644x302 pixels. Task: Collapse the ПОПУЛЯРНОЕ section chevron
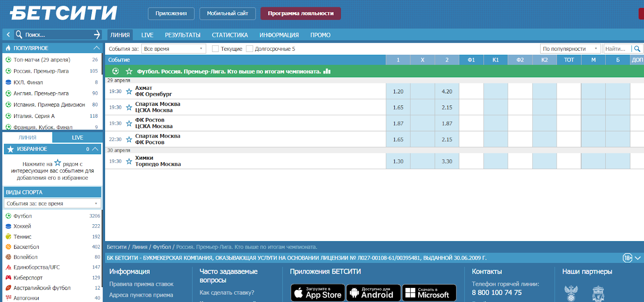(x=96, y=48)
